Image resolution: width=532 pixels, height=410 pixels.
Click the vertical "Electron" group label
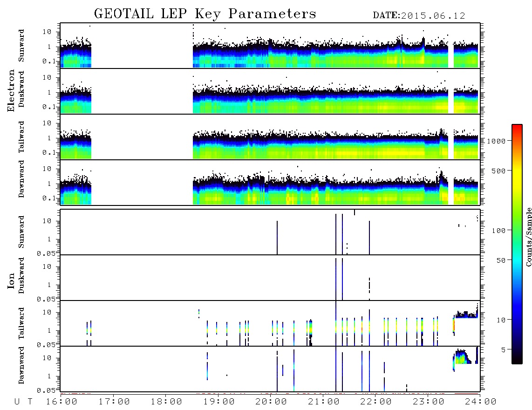pyautogui.click(x=11, y=91)
